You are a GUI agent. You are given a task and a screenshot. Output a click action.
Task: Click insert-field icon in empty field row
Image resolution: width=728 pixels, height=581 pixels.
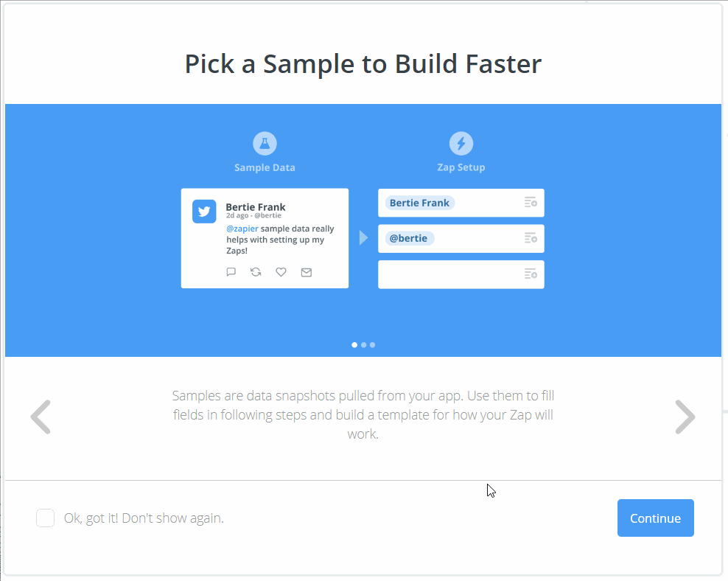(x=531, y=274)
